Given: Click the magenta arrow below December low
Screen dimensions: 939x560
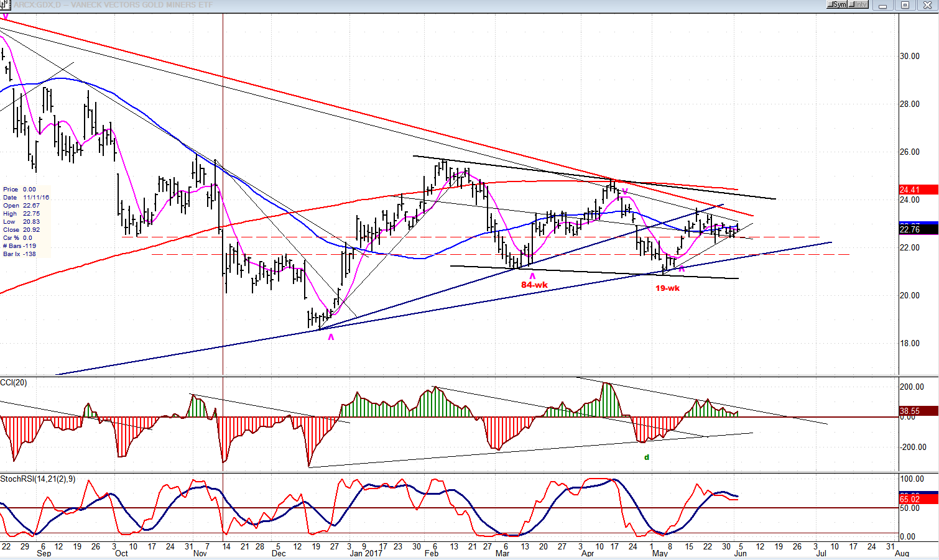Looking at the screenshot, I should pyautogui.click(x=331, y=337).
